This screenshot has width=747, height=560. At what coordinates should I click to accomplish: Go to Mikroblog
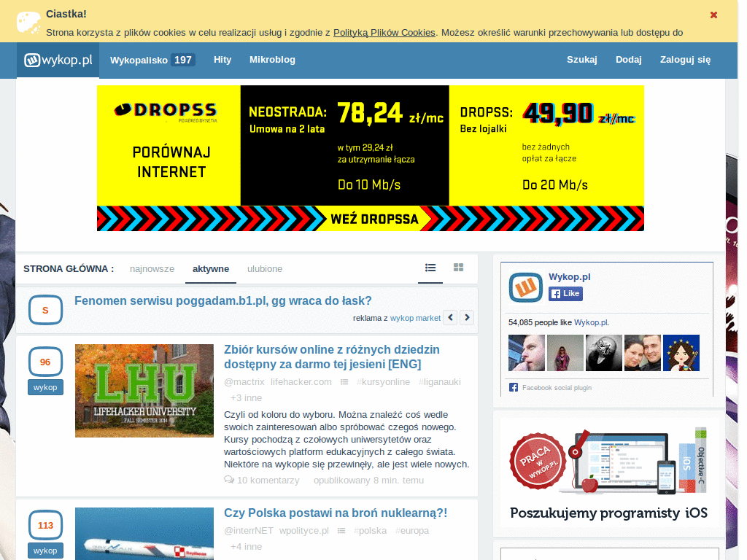coord(272,60)
